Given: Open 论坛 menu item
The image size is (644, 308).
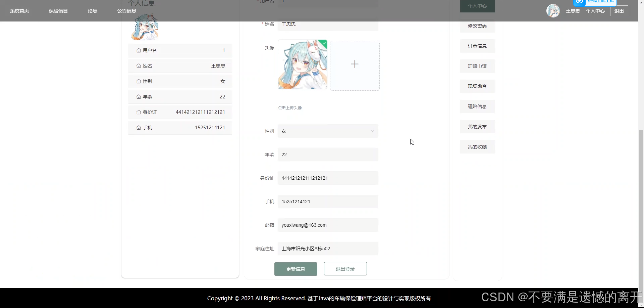Looking at the screenshot, I should point(93,11).
